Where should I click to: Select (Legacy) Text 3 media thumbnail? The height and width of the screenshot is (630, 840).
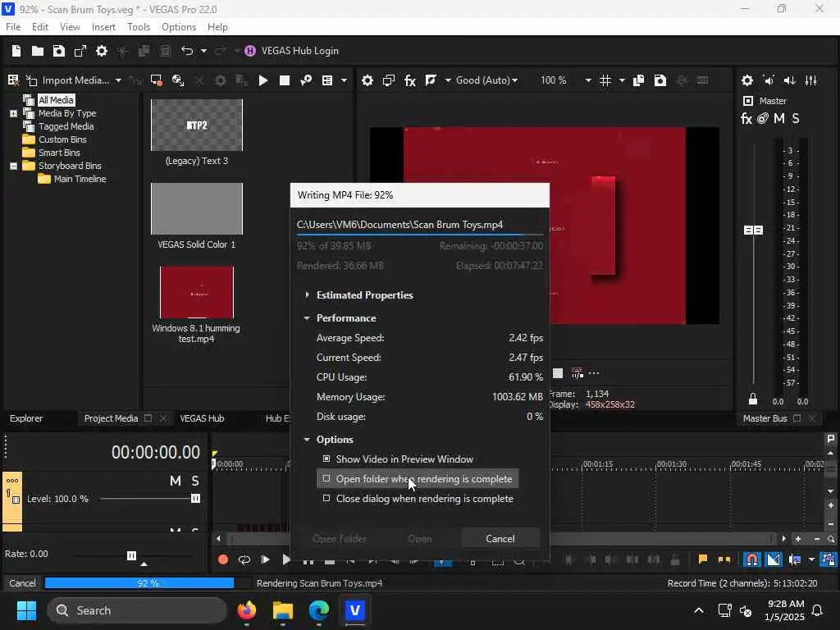197,126
